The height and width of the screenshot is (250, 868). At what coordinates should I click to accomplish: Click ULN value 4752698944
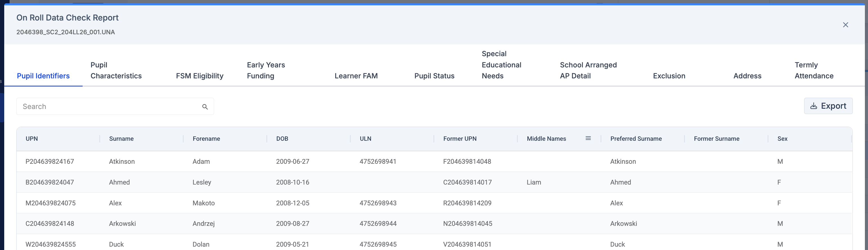378,224
